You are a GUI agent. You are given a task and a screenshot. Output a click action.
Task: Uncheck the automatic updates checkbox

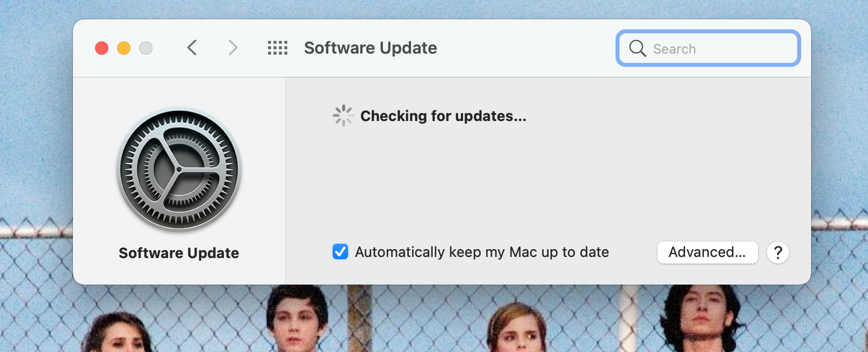(340, 252)
